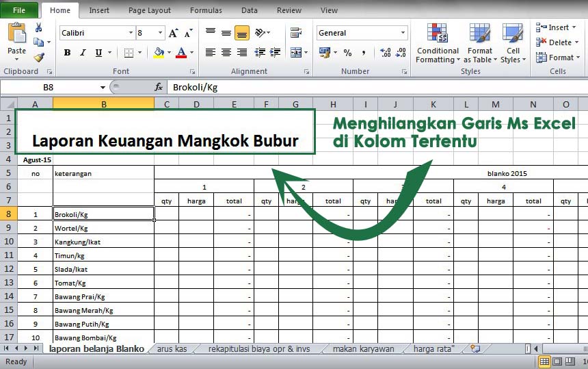Decrease font size with Shrink Font
Image resolution: width=588 pixels, height=369 pixels.
188,33
